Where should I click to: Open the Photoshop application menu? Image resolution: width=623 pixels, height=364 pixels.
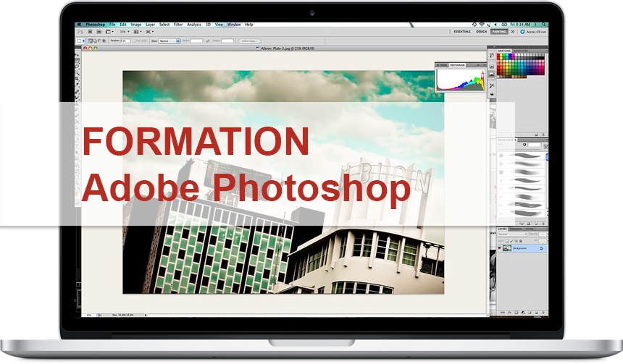click(x=96, y=25)
